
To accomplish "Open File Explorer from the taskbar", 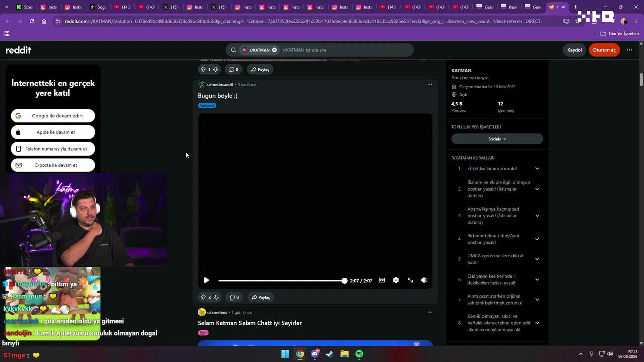I will (345, 354).
